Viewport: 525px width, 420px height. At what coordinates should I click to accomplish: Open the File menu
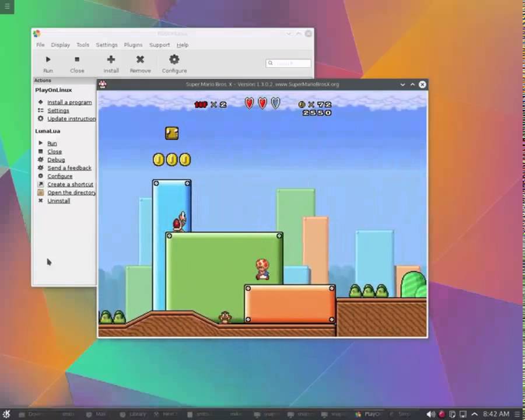(x=40, y=45)
